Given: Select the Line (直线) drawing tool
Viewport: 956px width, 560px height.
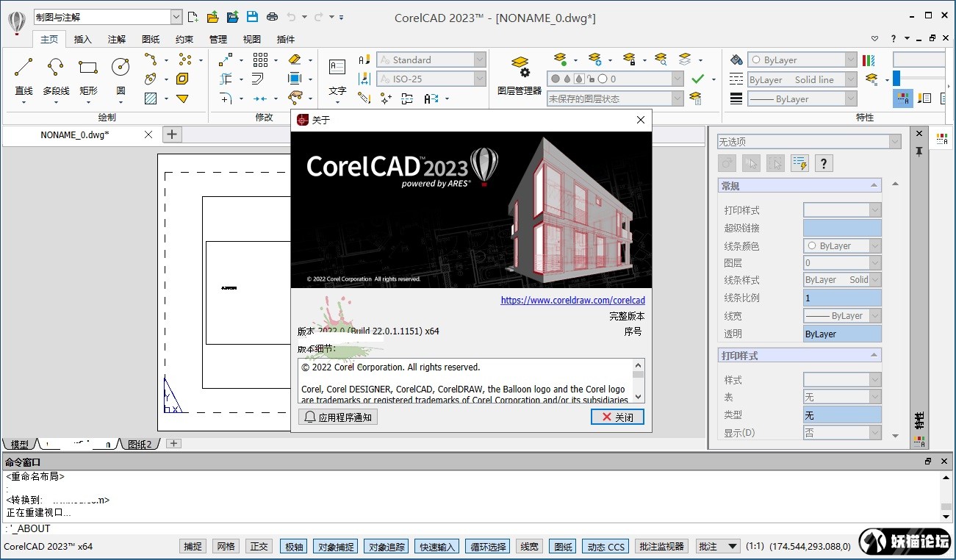Looking at the screenshot, I should click(24, 76).
